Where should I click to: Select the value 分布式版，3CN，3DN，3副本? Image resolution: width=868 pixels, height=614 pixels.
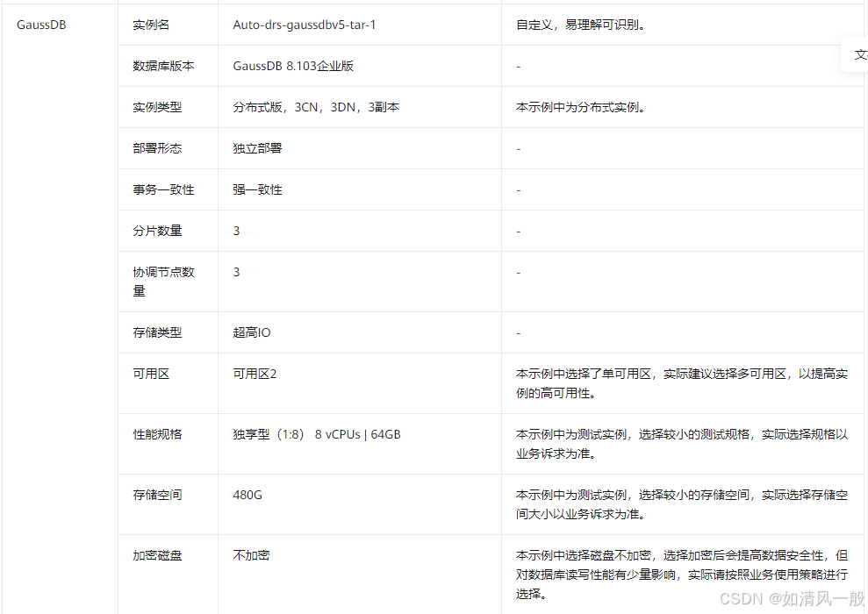(316, 107)
